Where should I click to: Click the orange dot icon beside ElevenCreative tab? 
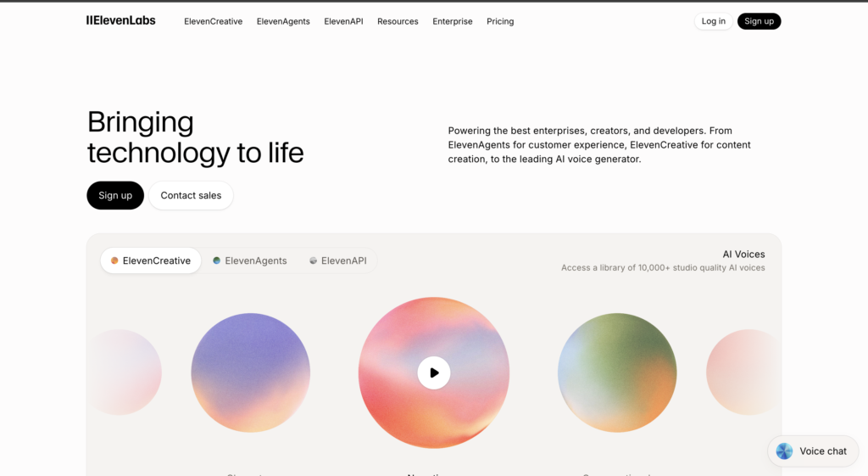tap(114, 261)
